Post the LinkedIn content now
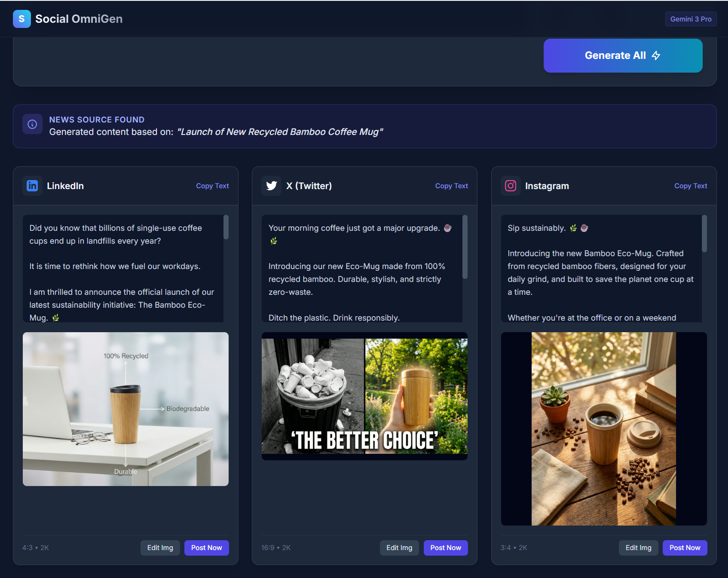The image size is (728, 578). 207,548
